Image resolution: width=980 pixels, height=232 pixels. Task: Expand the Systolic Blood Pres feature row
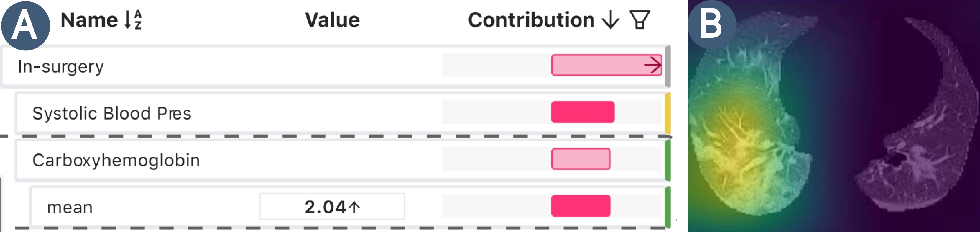[x=111, y=113]
